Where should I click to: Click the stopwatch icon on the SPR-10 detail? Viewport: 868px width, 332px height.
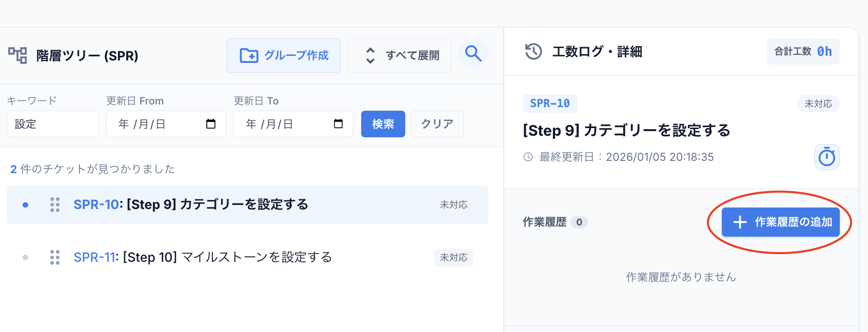click(826, 157)
